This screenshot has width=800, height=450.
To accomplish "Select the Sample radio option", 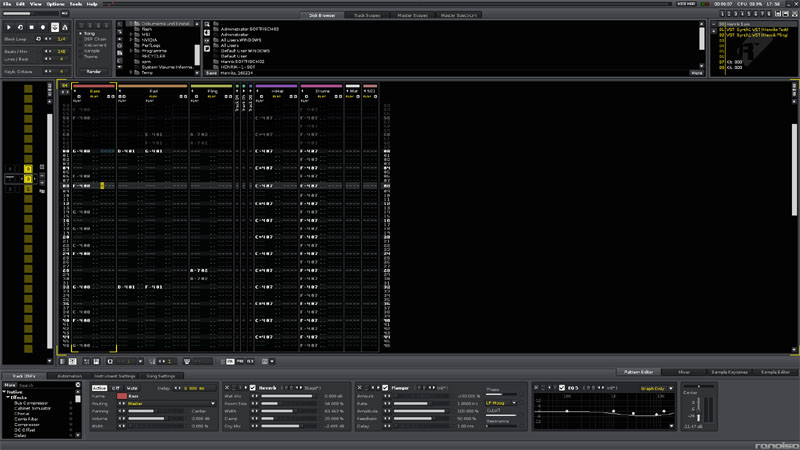I will [x=92, y=51].
